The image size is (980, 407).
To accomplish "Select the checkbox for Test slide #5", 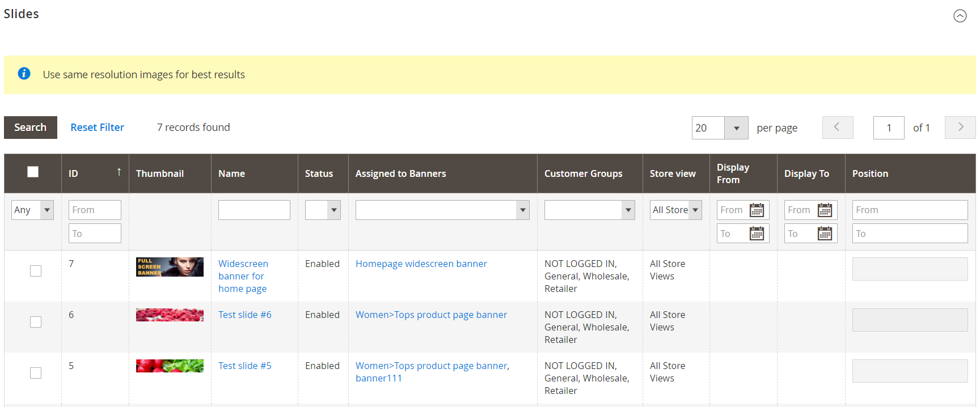I will click(36, 373).
